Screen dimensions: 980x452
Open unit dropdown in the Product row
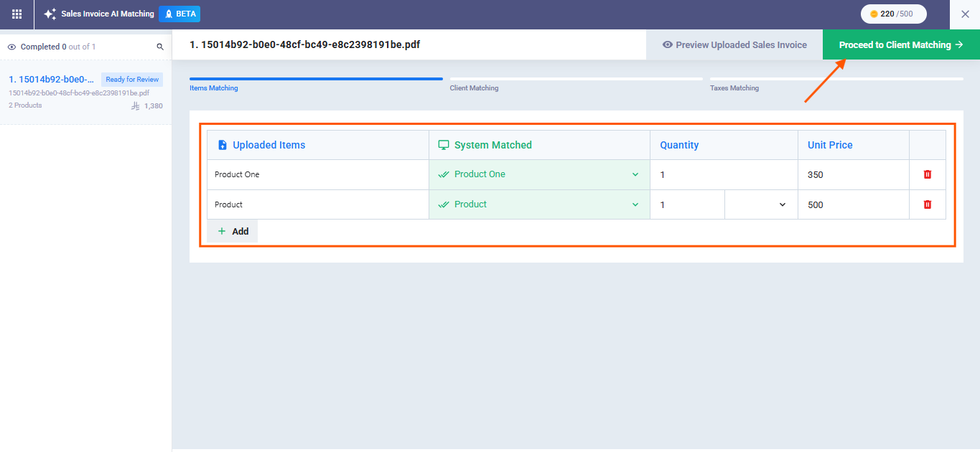pos(761,204)
